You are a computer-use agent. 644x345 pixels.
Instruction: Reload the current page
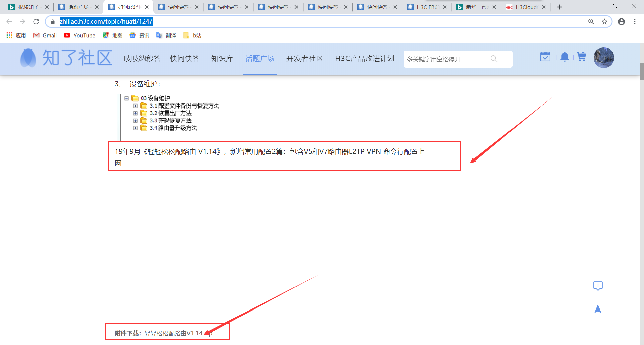pos(36,22)
